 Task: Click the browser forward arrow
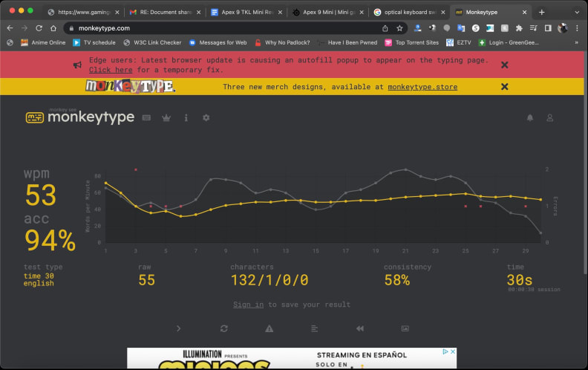click(x=24, y=28)
